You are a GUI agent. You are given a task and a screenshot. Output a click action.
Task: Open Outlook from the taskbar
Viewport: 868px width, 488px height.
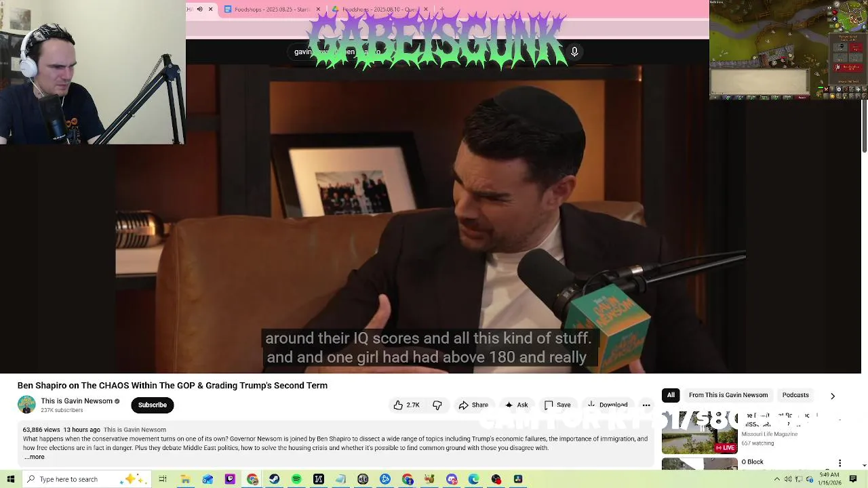[208, 479]
